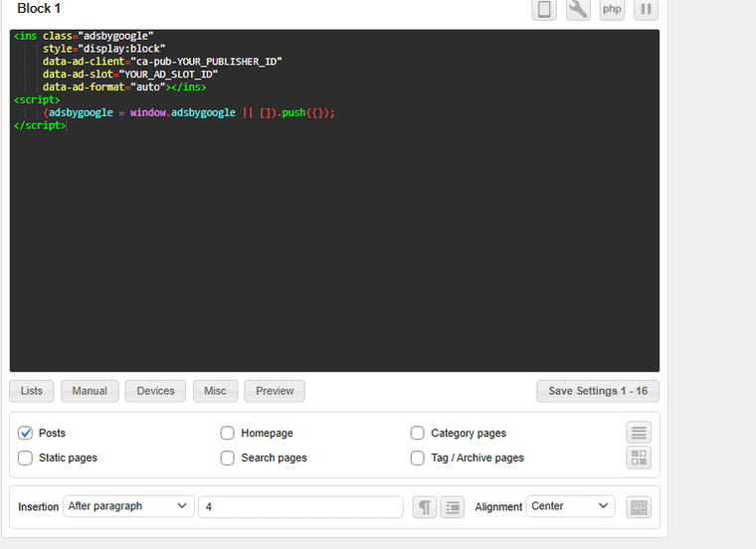Viewport: 756px width, 549px height.
Task: Click the paragraph clearance list icon
Action: (453, 507)
